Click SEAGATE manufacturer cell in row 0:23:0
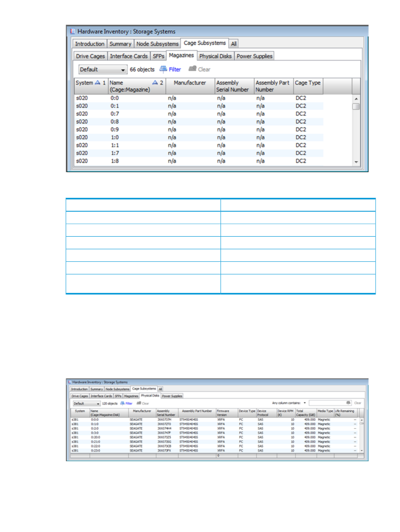400x532 pixels. click(136, 451)
